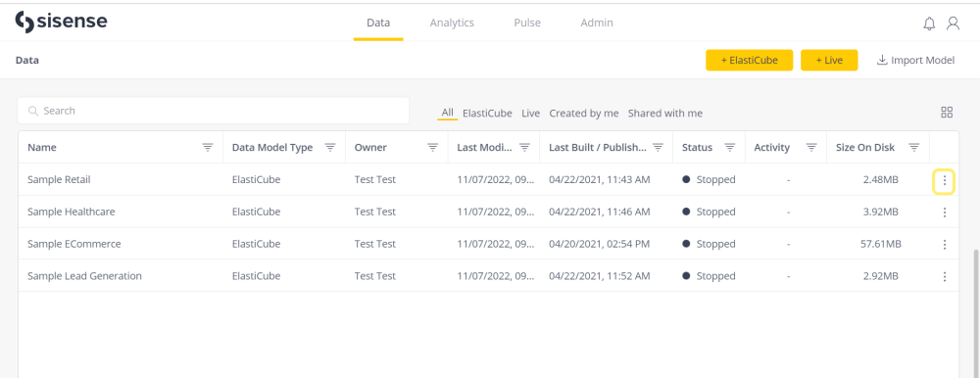Viewport: 980px width, 378px height.
Task: Show models Shared with me
Action: point(665,113)
